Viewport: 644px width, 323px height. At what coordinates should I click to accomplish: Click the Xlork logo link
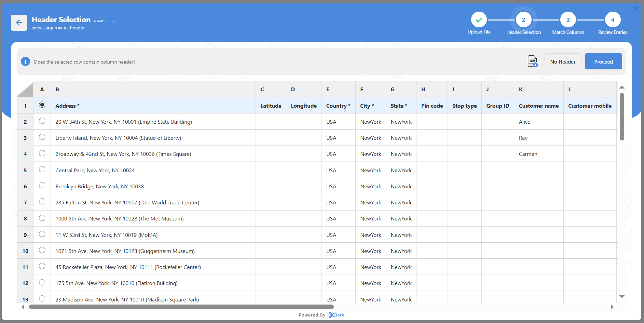(x=337, y=315)
